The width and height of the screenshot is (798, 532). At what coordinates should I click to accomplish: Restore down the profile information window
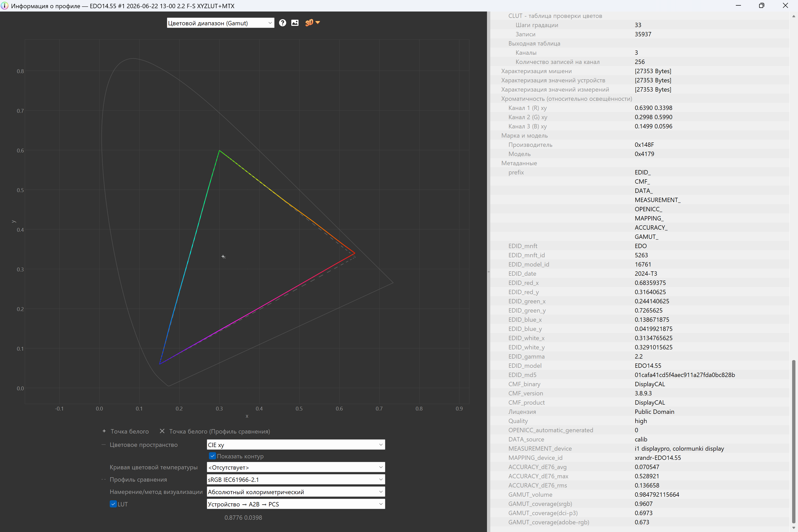(762, 6)
